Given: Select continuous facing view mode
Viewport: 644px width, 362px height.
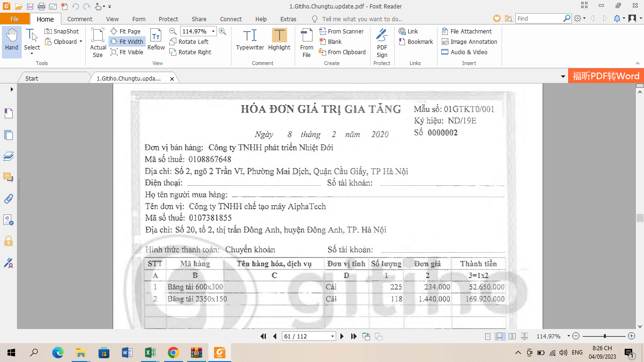Looking at the screenshot, I should [x=525, y=336].
